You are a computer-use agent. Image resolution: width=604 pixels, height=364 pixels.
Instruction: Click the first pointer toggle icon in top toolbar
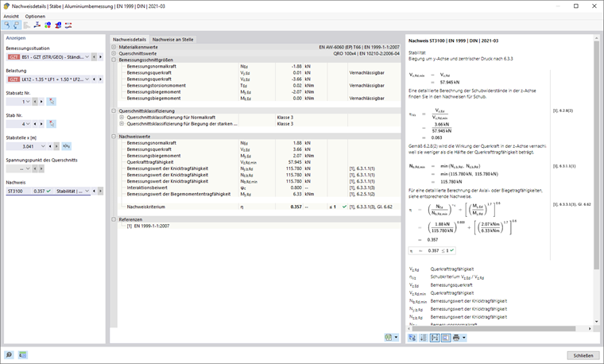coord(6,25)
